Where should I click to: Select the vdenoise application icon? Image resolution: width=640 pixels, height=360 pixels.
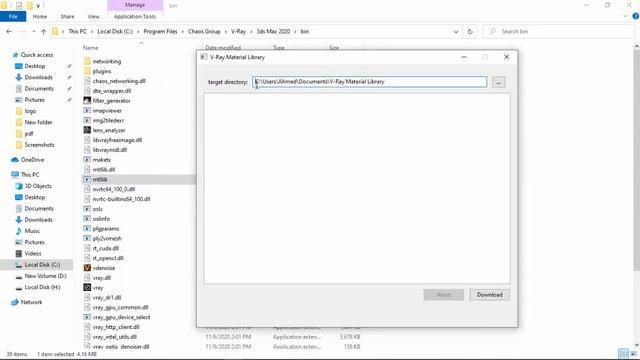[x=87, y=268]
